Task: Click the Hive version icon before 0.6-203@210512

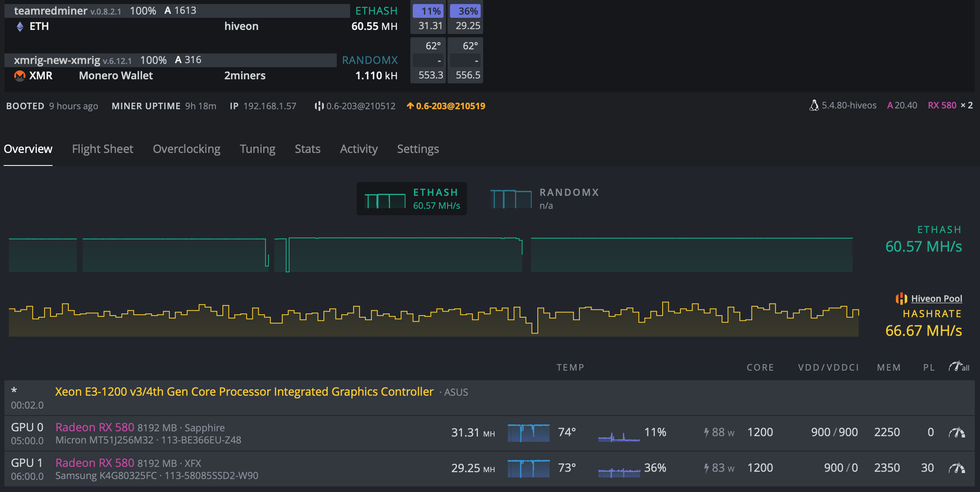Action: coord(319,106)
